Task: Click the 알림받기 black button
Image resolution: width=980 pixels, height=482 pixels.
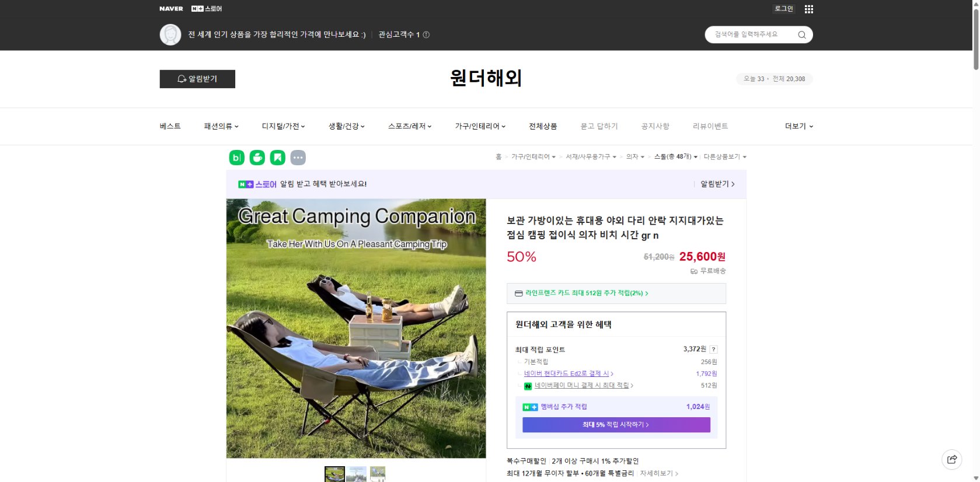Action: click(197, 79)
